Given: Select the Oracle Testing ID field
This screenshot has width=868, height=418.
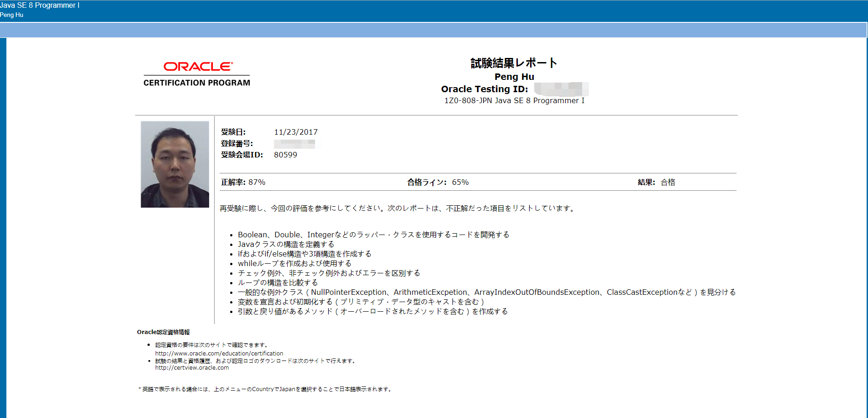Looking at the screenshot, I should (485, 89).
